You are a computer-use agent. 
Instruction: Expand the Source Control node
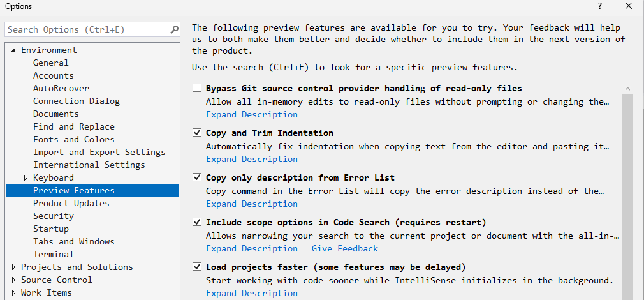[x=14, y=280]
